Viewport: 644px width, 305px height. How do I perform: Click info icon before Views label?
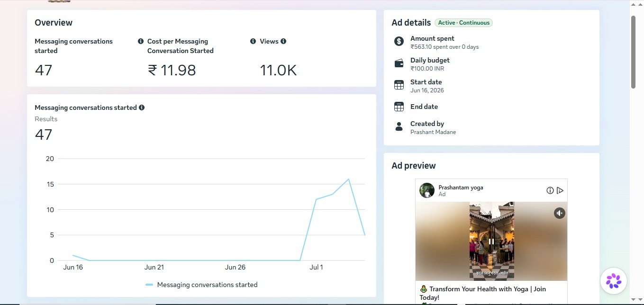253,41
